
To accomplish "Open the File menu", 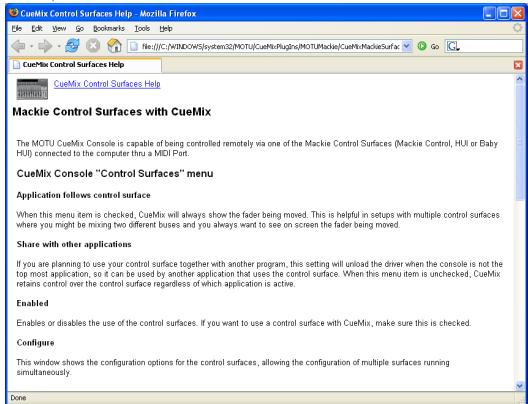I will coord(16,29).
